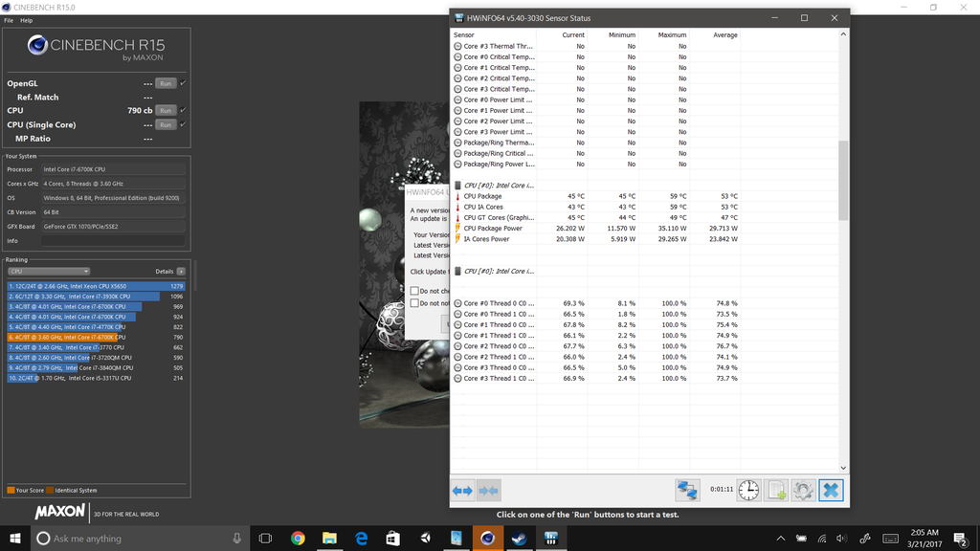Click the battery icon in the tray
Image resolution: width=980 pixels, height=551 pixels.
801,538
